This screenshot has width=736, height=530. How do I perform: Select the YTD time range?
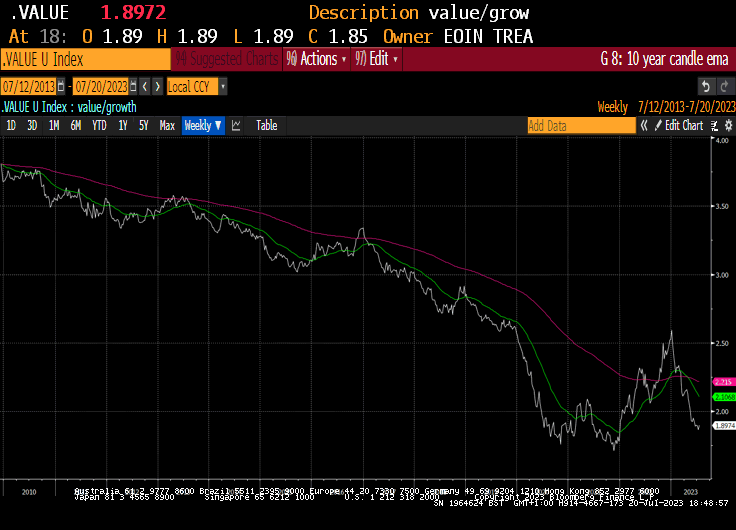click(99, 125)
